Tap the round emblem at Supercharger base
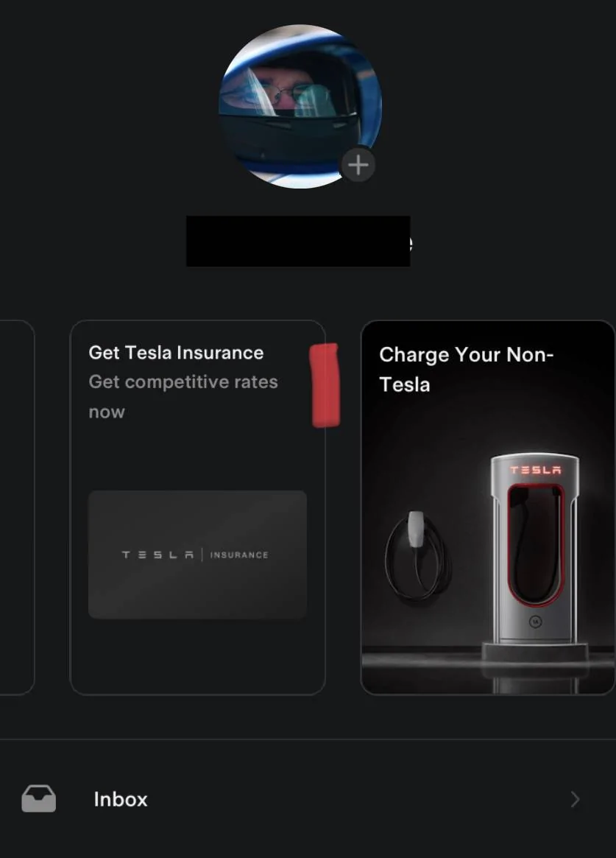Screen dimensions: 616x858 536,622
